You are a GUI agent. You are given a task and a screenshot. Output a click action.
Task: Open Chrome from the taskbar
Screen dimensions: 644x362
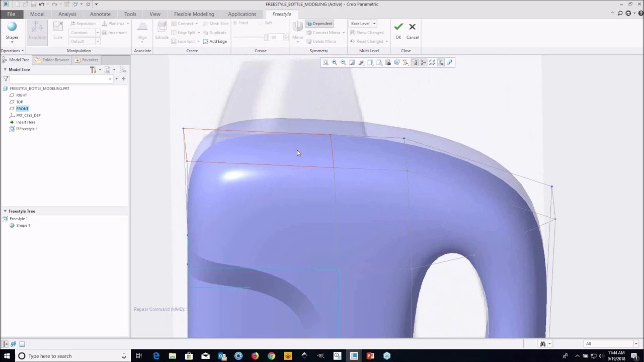click(x=271, y=356)
